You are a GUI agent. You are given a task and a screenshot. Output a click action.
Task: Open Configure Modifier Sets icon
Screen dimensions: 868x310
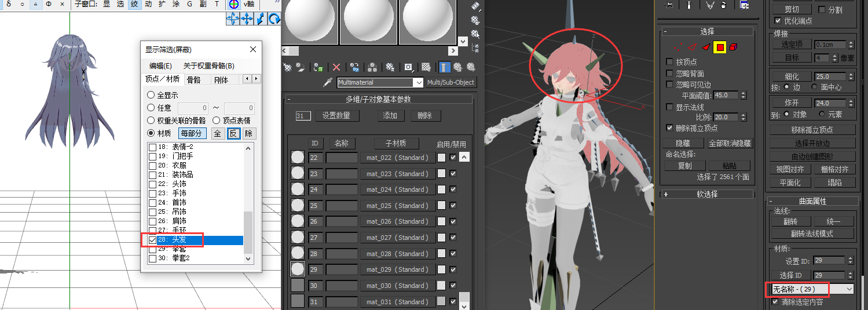click(745, 5)
